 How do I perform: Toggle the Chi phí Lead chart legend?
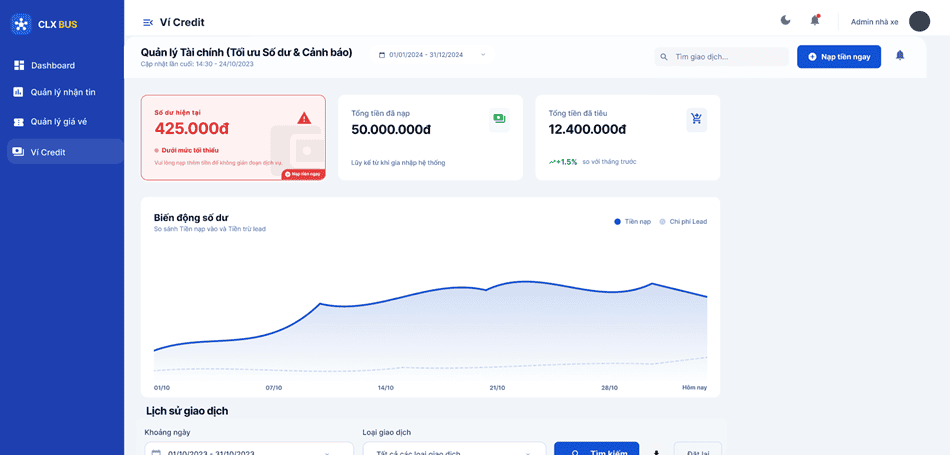(683, 221)
